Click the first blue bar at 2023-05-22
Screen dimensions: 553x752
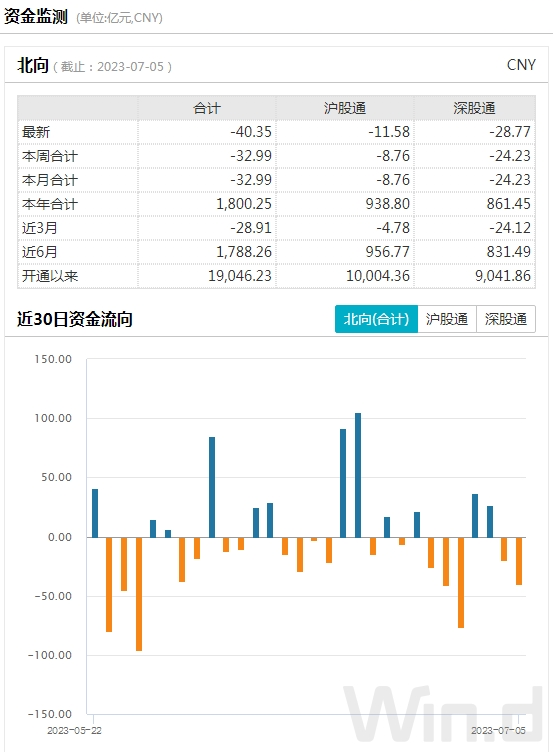pos(95,513)
